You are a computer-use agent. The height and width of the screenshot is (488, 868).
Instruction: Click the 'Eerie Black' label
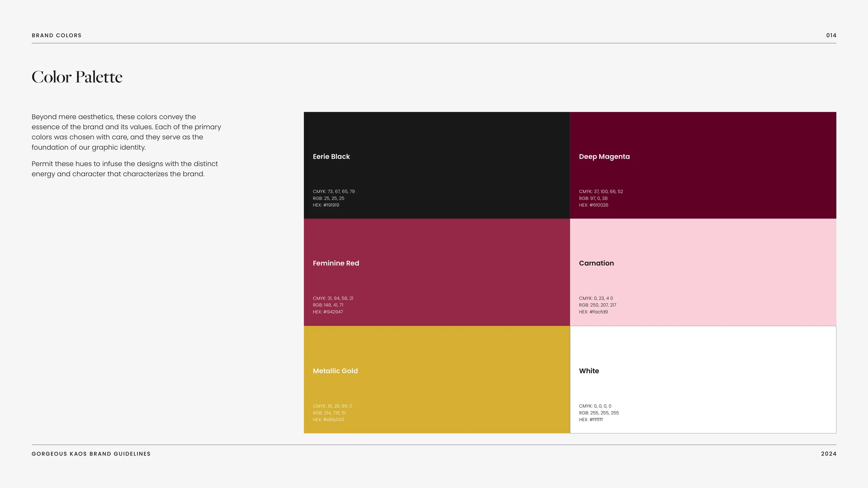click(x=331, y=157)
